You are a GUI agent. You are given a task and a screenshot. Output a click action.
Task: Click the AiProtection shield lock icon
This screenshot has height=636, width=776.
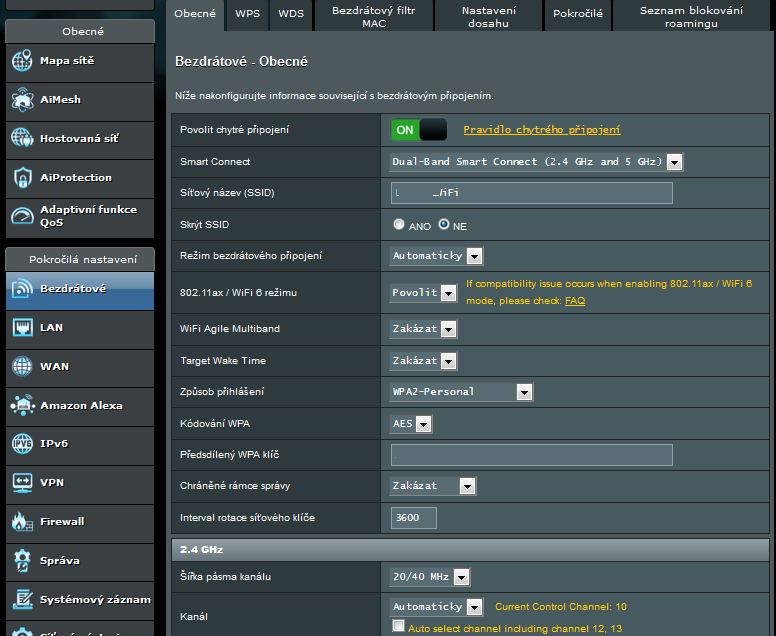tap(22, 178)
